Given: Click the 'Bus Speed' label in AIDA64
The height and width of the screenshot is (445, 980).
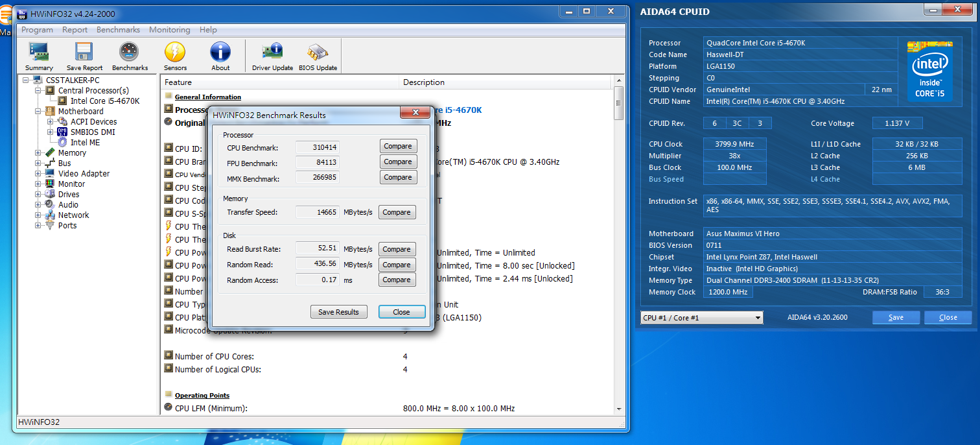Looking at the screenshot, I should click(x=666, y=180).
